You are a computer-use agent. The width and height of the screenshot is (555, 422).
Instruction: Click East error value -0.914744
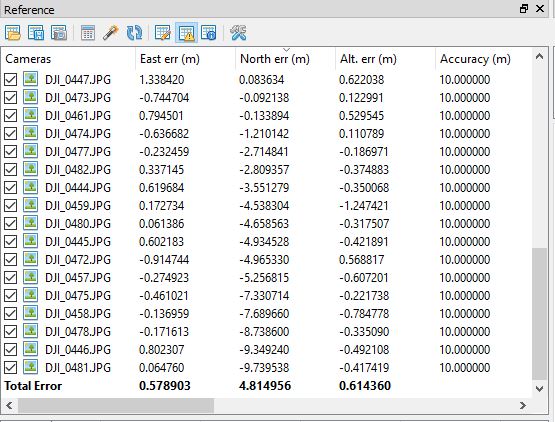coord(164,260)
